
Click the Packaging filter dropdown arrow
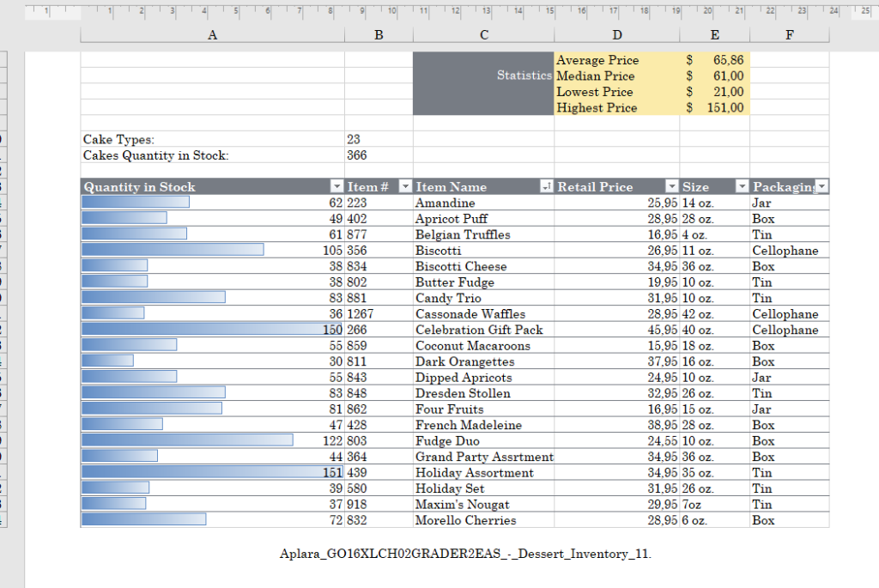click(x=821, y=187)
